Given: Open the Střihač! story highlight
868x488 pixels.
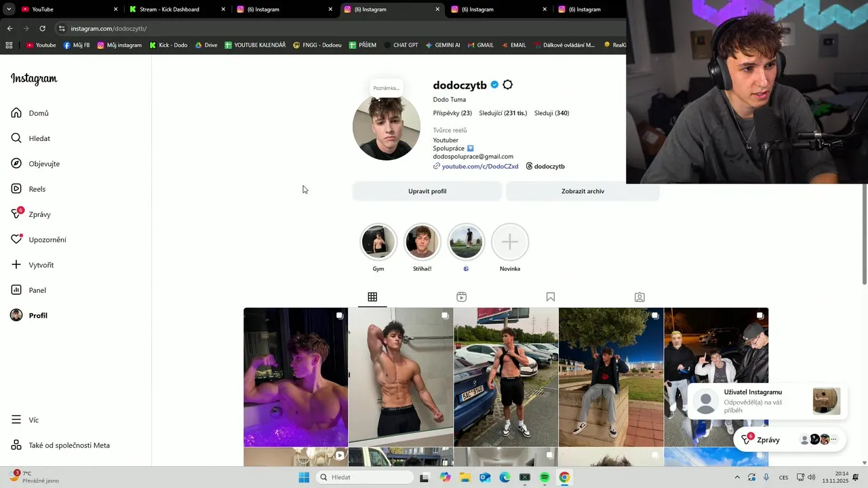Looking at the screenshot, I should [x=422, y=242].
